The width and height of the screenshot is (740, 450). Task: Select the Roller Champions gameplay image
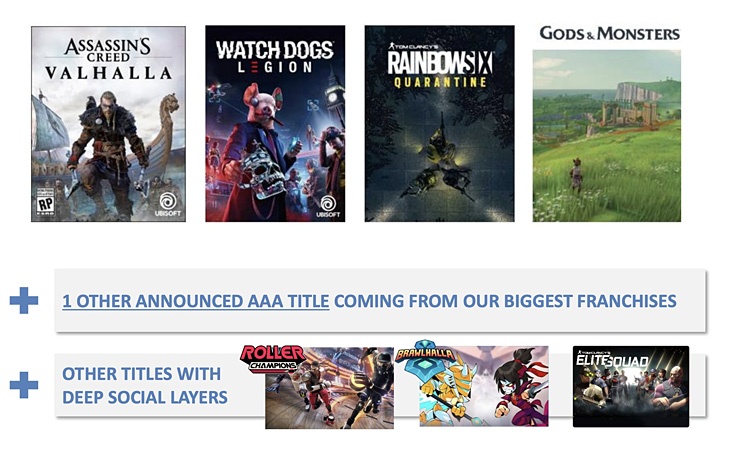coord(329,388)
